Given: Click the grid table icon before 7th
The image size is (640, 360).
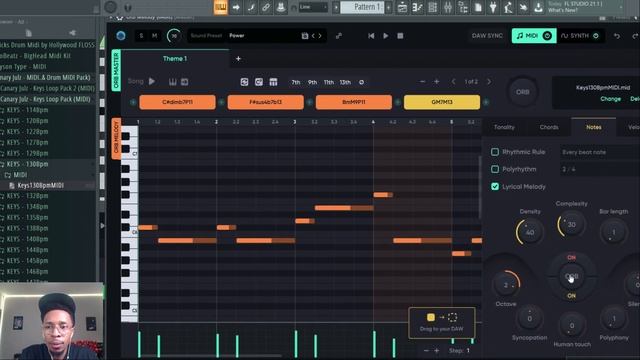Looking at the screenshot, I should pyautogui.click(x=273, y=82).
